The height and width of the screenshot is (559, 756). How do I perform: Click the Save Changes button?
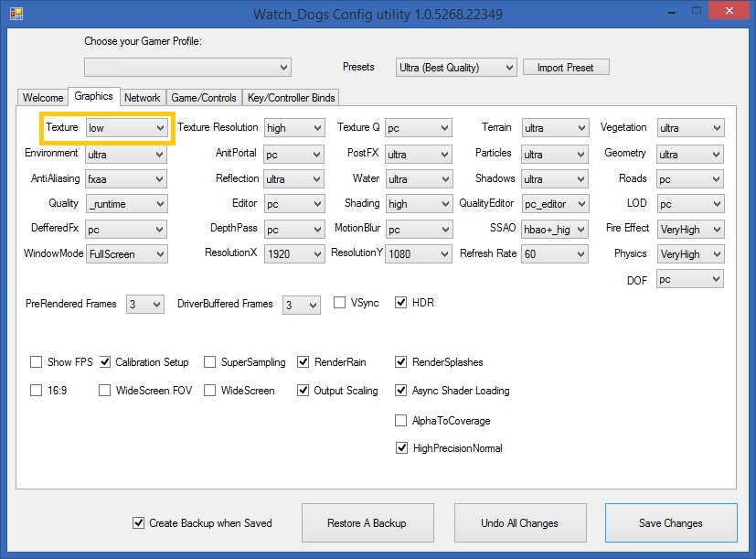click(x=671, y=522)
